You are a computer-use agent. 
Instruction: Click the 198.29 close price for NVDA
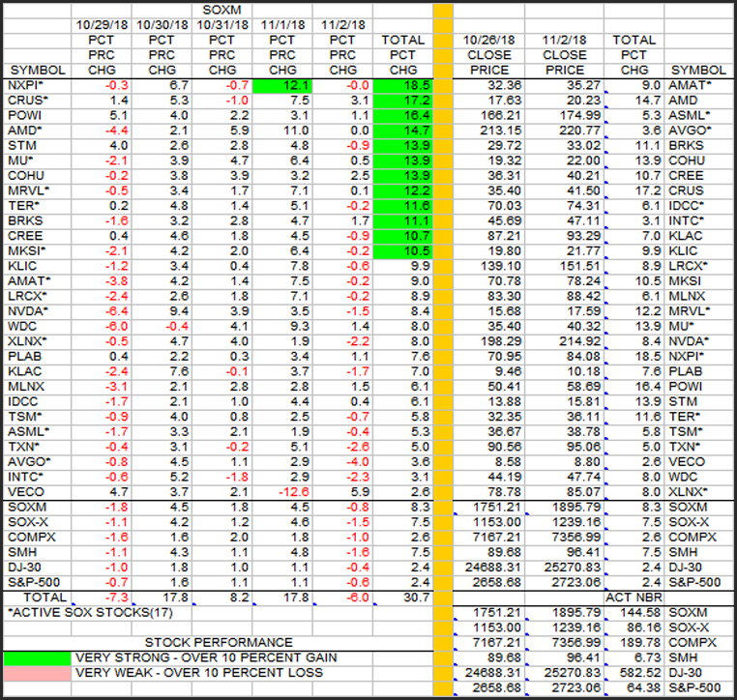pos(501,341)
